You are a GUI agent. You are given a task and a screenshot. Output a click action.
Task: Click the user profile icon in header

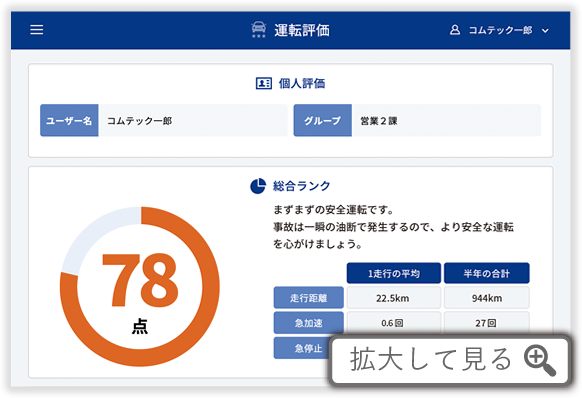[455, 30]
